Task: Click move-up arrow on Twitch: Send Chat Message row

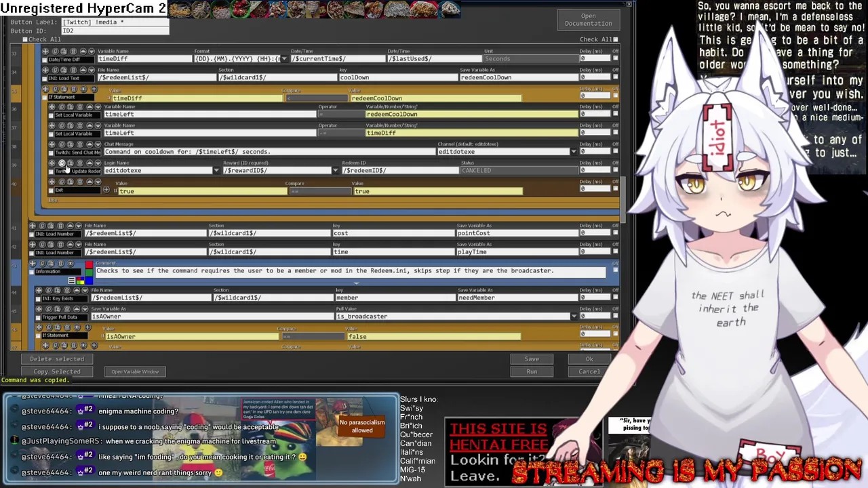Action: (90, 144)
